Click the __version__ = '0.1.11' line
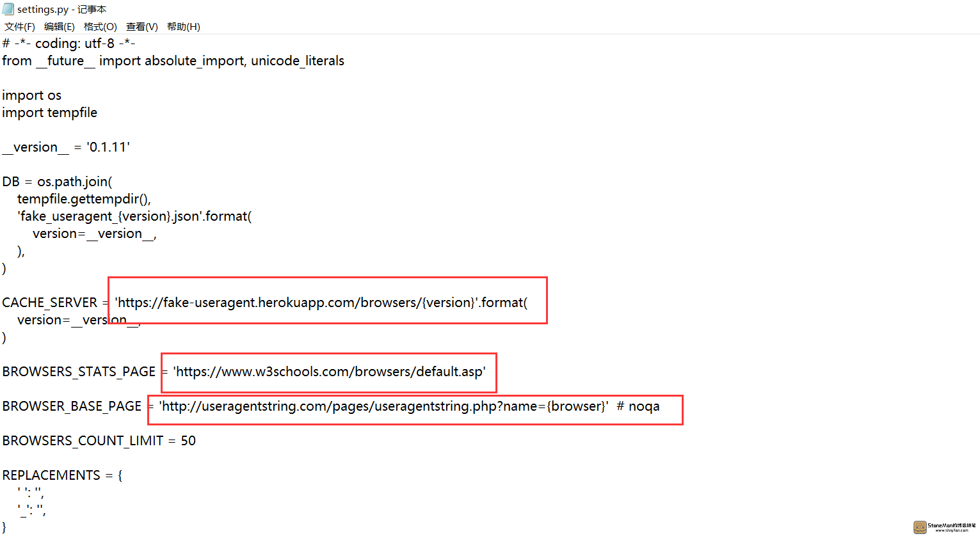Image resolution: width=980 pixels, height=538 pixels. (x=66, y=147)
